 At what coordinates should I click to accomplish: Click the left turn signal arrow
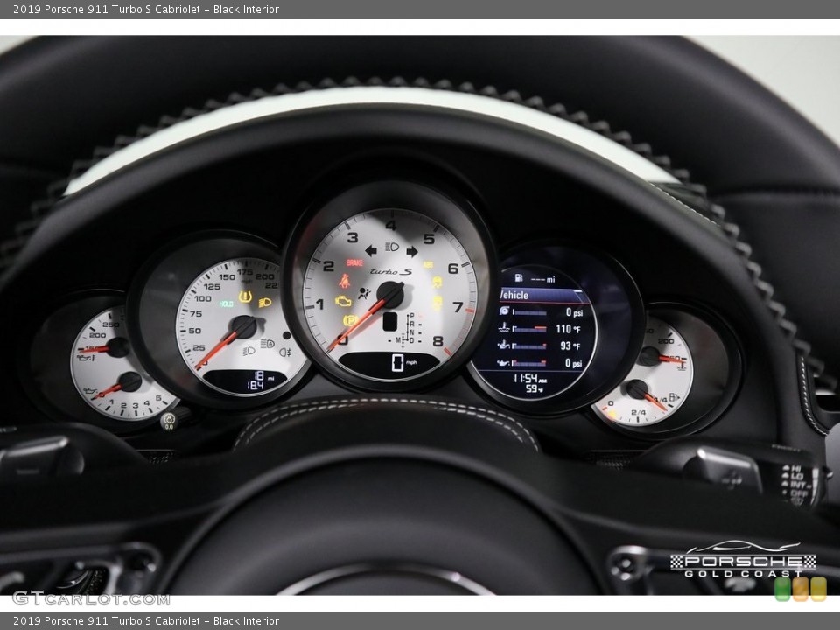tap(371, 250)
